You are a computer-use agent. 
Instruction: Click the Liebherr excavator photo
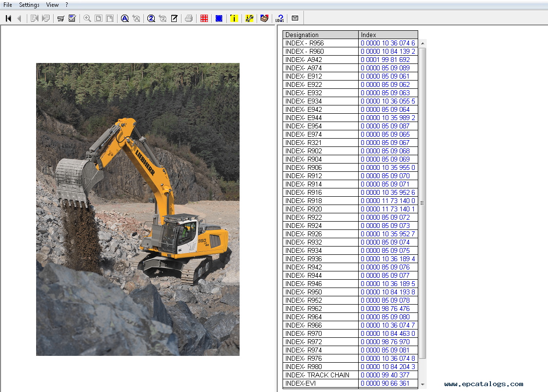[x=138, y=209]
